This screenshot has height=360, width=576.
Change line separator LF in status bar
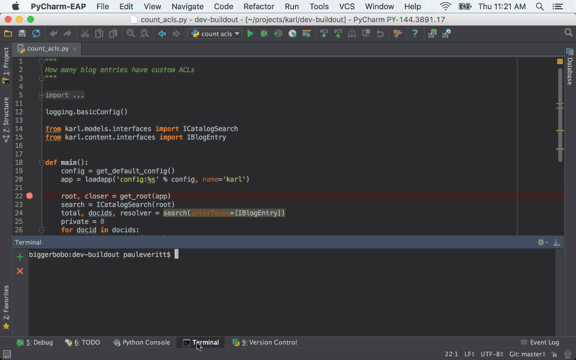469,354
